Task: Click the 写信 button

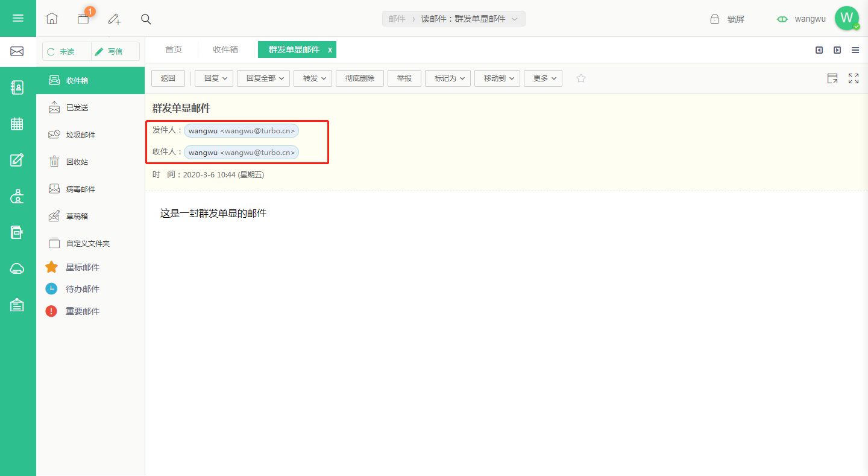Action: [115, 51]
